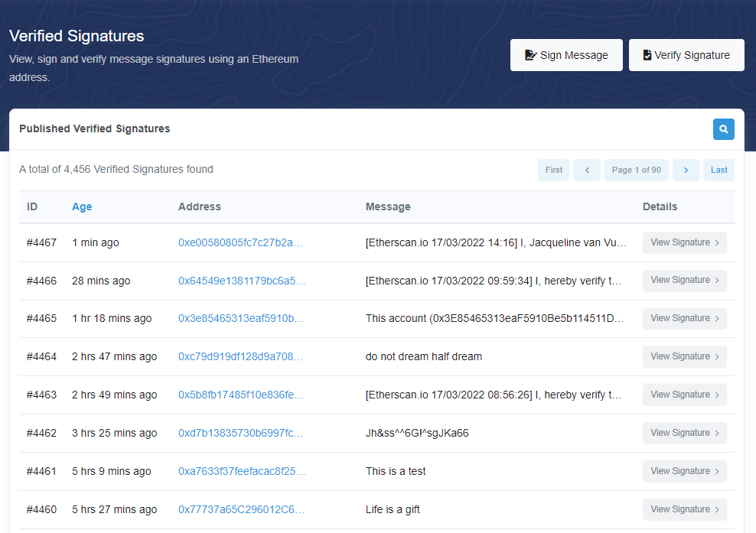Open address 0xe00580805fc7c27b2a link
Image resolution: width=756 pixels, height=533 pixels.
point(241,242)
